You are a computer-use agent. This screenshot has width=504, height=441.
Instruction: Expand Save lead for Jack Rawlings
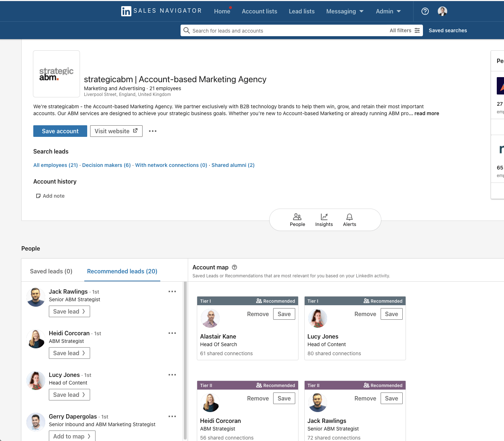click(x=69, y=311)
